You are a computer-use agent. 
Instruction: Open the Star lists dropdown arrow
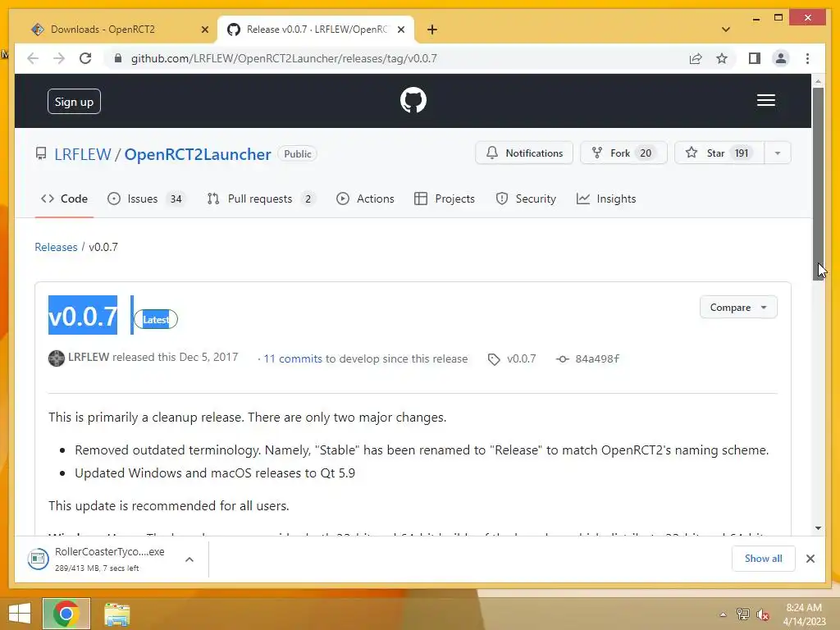(778, 153)
